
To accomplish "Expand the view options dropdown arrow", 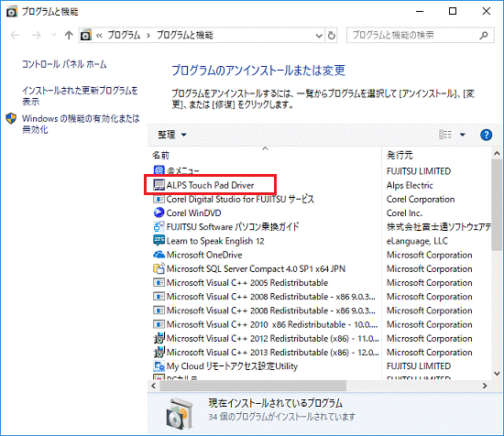I will click(462, 135).
